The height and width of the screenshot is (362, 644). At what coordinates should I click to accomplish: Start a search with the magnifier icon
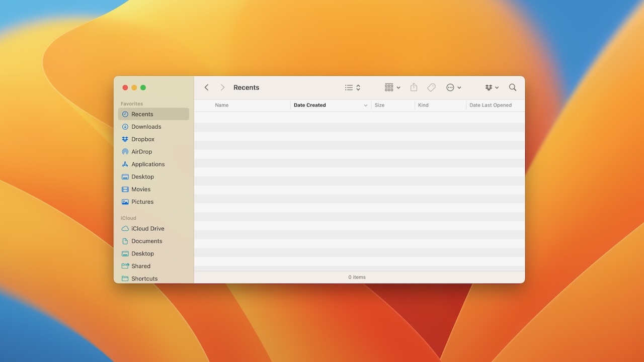512,87
